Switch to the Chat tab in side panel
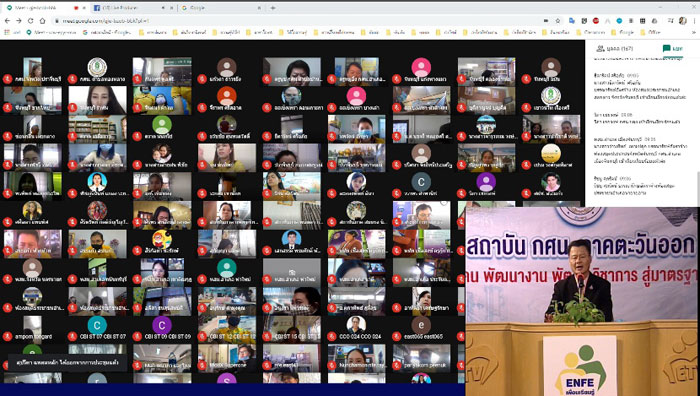Image resolution: width=700 pixels, height=396 pixels. [x=673, y=48]
